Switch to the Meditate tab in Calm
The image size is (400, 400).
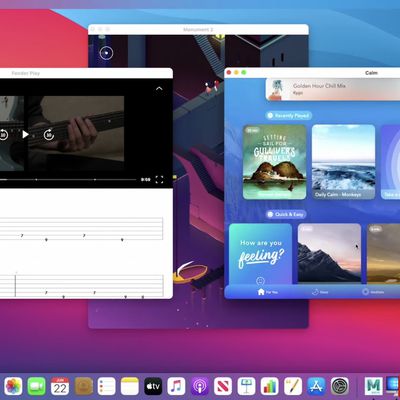coord(373,292)
